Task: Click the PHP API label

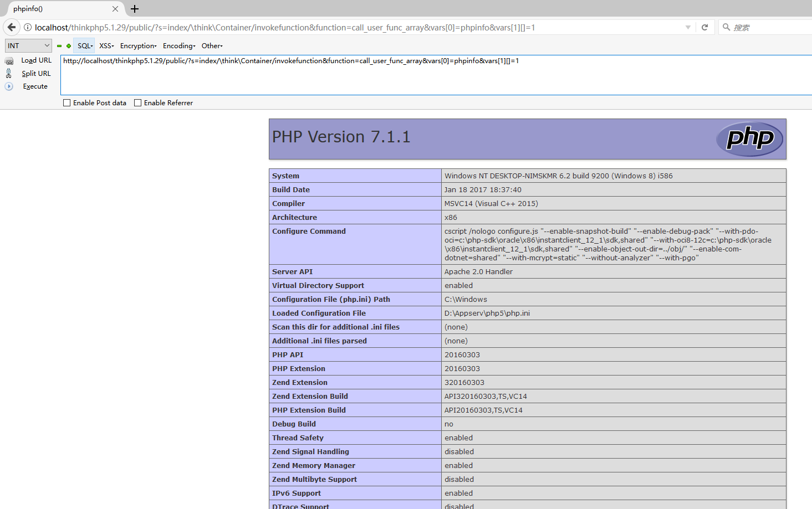Action: [x=288, y=355]
